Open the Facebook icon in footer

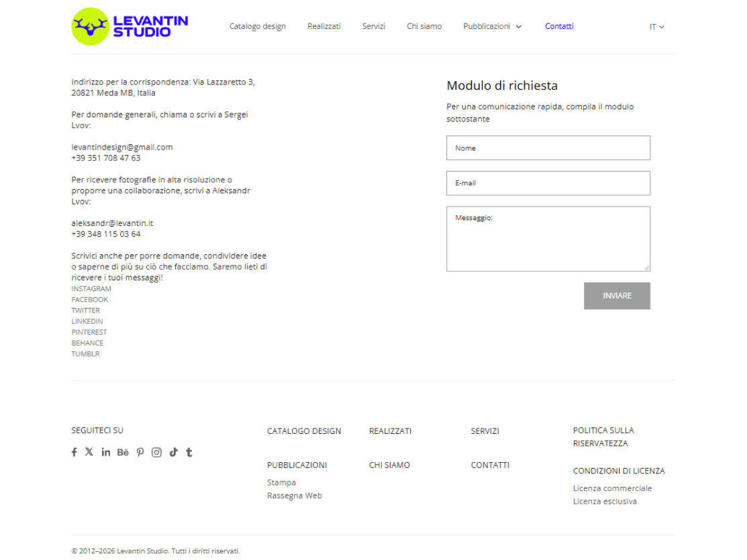coord(74,453)
